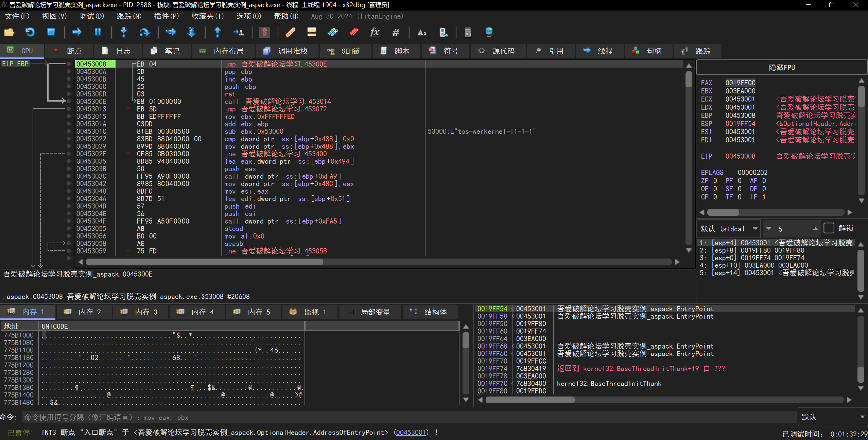Toggle breakpoint bullet at address 00453013
The height and width of the screenshot is (440, 868).
(x=69, y=109)
